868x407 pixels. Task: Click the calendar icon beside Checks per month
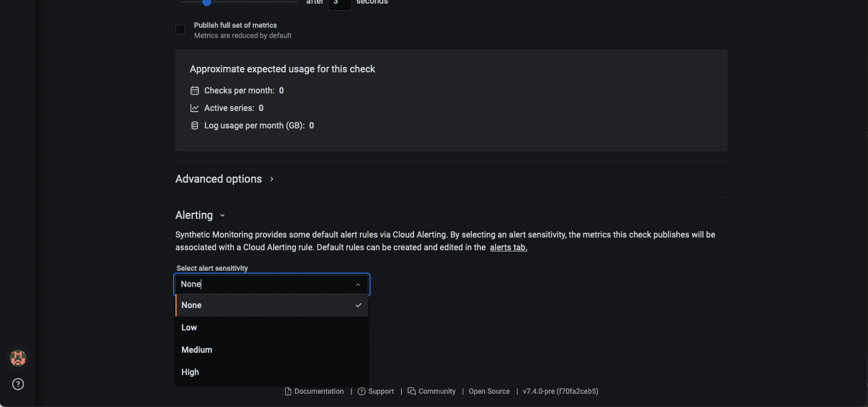click(x=195, y=90)
